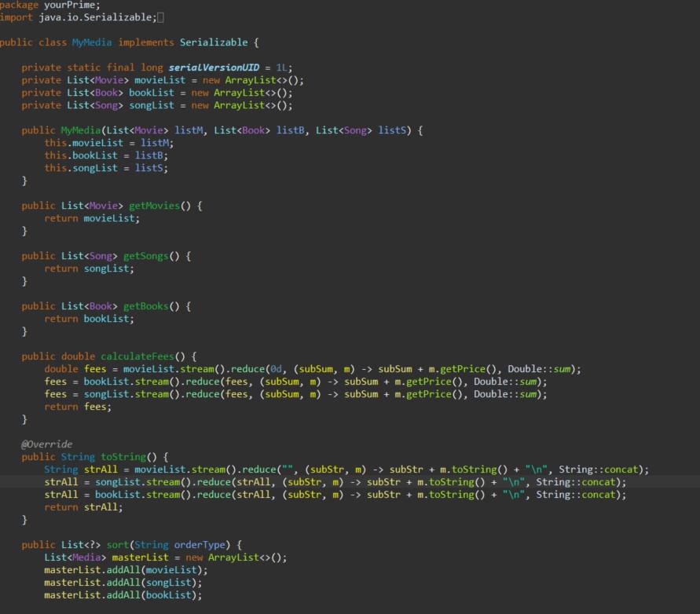Place cursor on line 'this.songList = listS;'

pos(106,168)
